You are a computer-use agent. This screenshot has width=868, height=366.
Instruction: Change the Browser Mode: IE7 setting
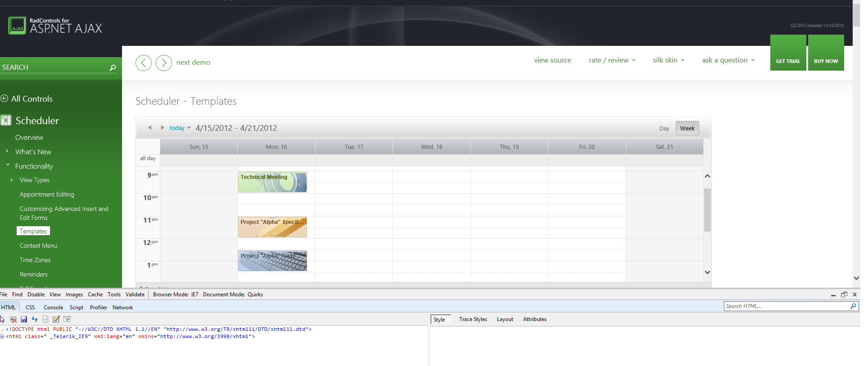click(176, 295)
